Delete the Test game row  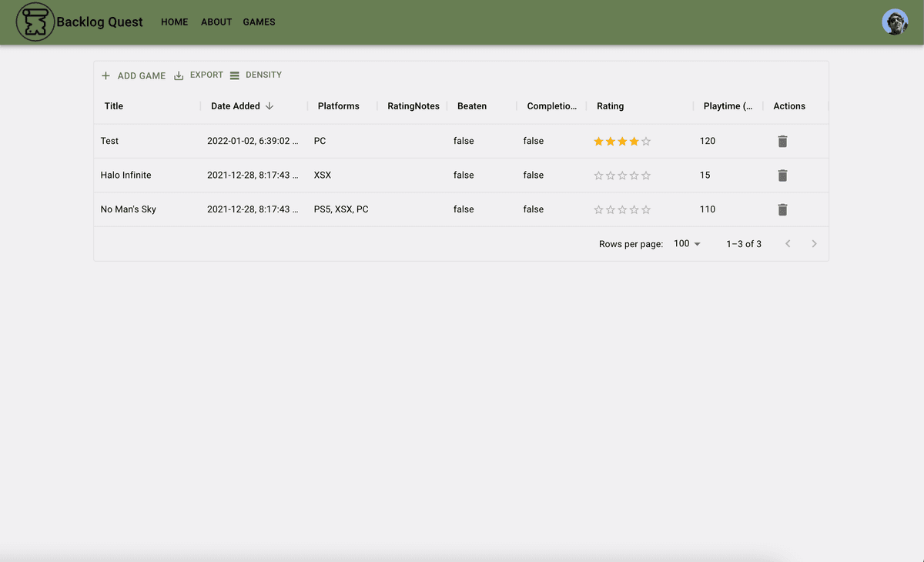click(x=782, y=142)
